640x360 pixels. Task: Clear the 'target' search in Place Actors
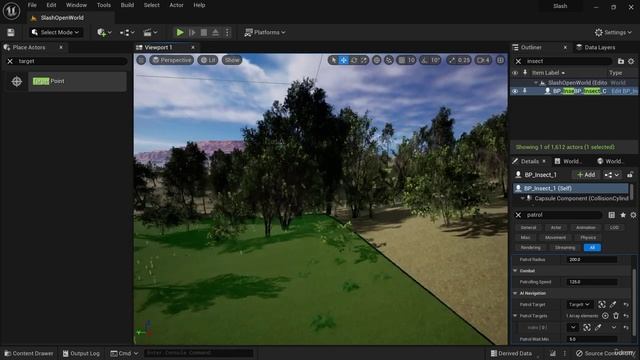pyautogui.click(x=10, y=61)
